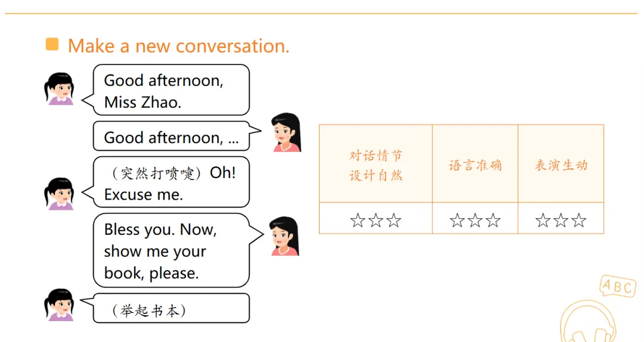Select the 对话情节设计自然 header cell

[x=376, y=163]
